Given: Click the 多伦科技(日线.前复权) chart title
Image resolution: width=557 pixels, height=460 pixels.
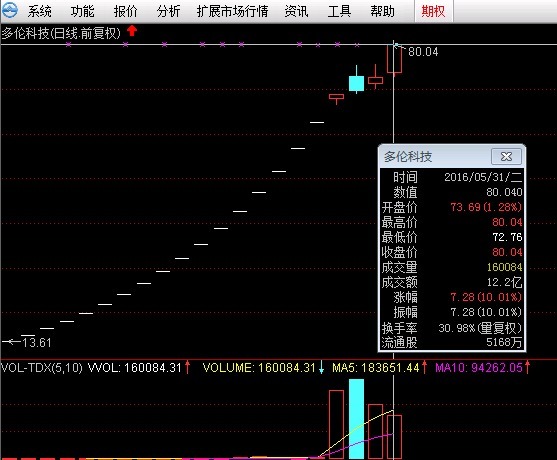Looking at the screenshot, I should [61, 33].
